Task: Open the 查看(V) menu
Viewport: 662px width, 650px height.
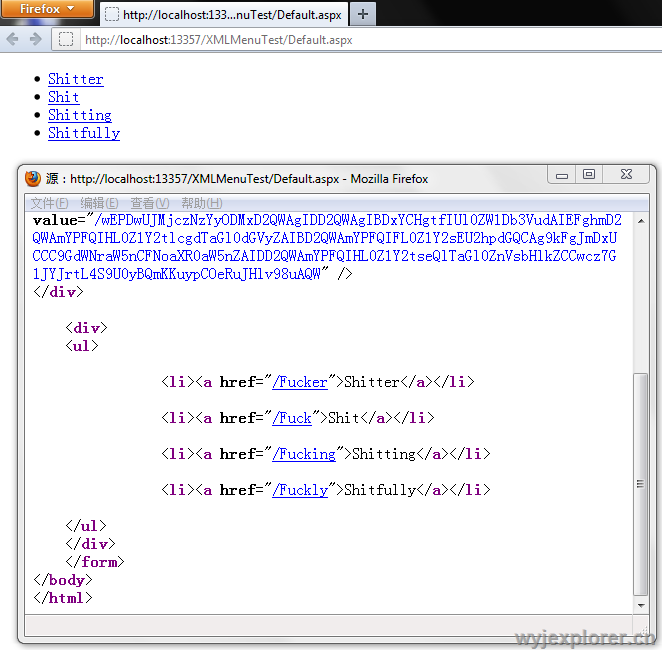Action: (x=149, y=203)
